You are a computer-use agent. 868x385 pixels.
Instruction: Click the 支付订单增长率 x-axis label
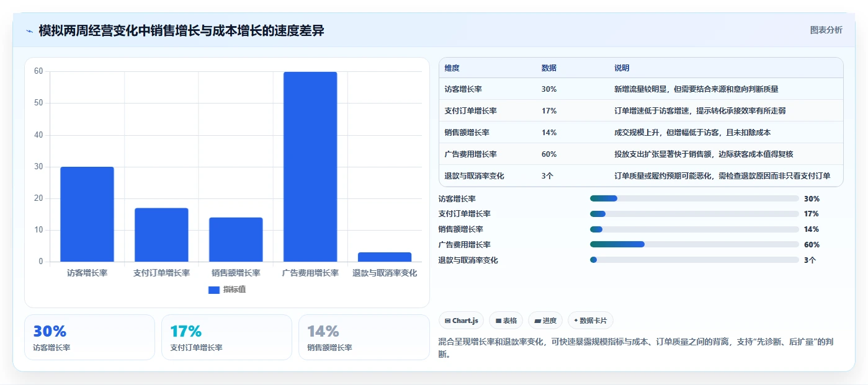161,273
